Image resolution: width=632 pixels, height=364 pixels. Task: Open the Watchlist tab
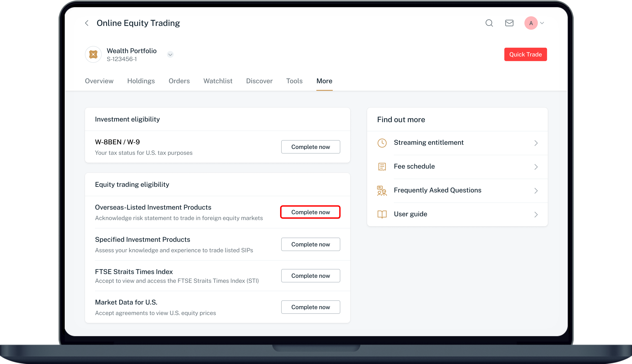pyautogui.click(x=218, y=81)
